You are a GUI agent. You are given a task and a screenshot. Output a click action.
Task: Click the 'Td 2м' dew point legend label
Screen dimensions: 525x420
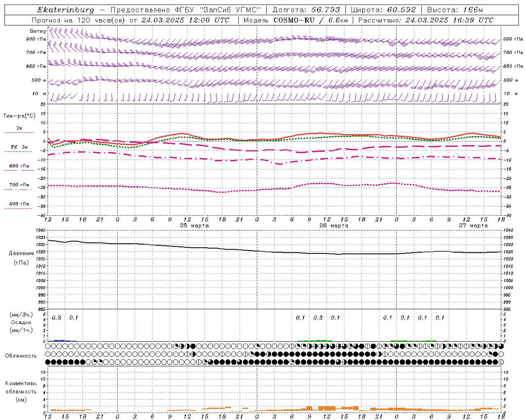19,147
